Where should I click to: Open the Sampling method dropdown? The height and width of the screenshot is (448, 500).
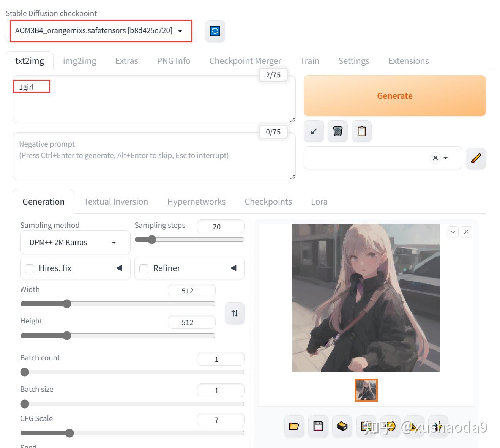pyautogui.click(x=75, y=242)
